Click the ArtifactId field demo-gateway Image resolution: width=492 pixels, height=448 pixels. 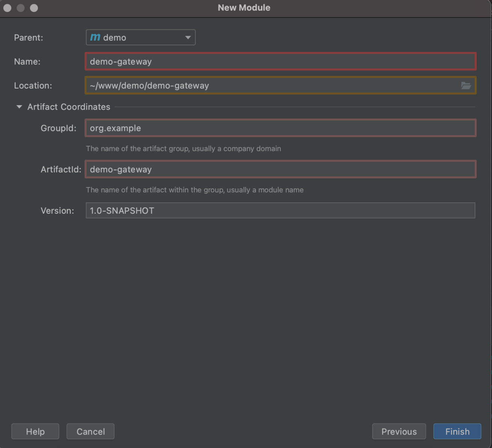point(281,169)
